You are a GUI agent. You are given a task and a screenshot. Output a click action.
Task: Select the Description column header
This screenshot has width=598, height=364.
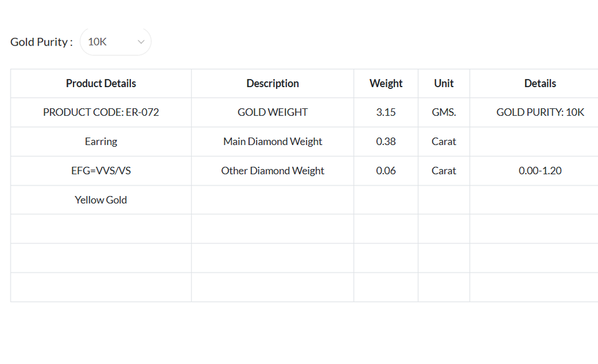(272, 83)
